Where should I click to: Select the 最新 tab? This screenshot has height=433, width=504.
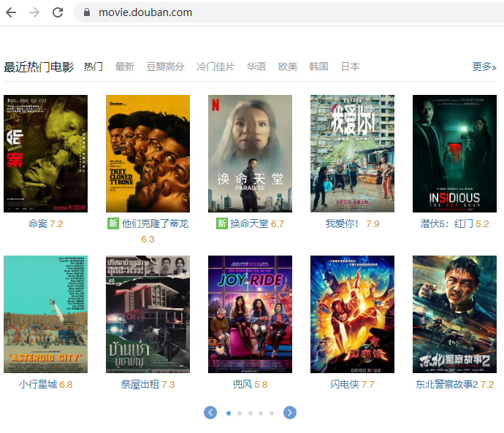125,66
